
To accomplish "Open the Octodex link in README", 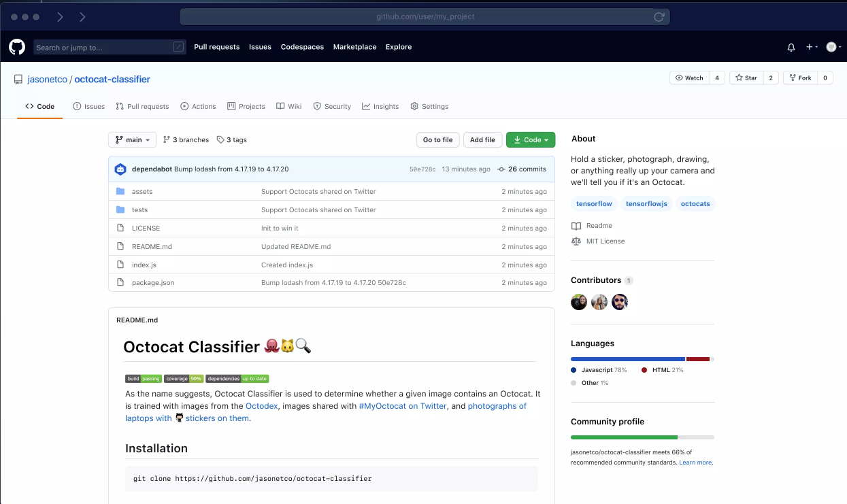I will pyautogui.click(x=261, y=406).
